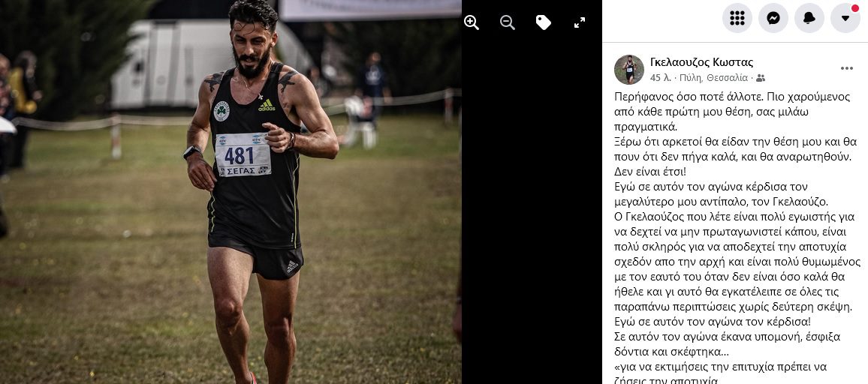Click the black area beside the photo
This screenshot has width=868, height=384.
click(x=532, y=210)
